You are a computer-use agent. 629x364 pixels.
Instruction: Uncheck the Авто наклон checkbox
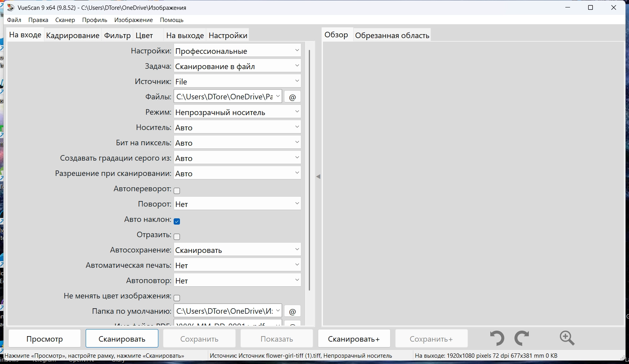pyautogui.click(x=177, y=221)
